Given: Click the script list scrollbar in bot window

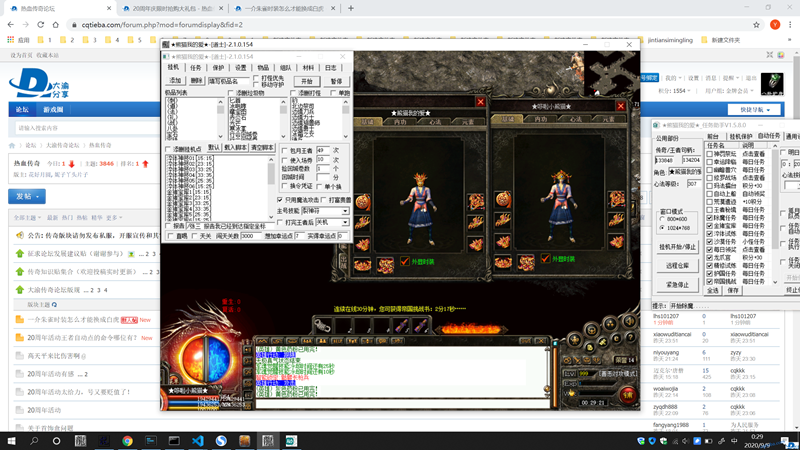Looking at the screenshot, I should tap(271, 188).
